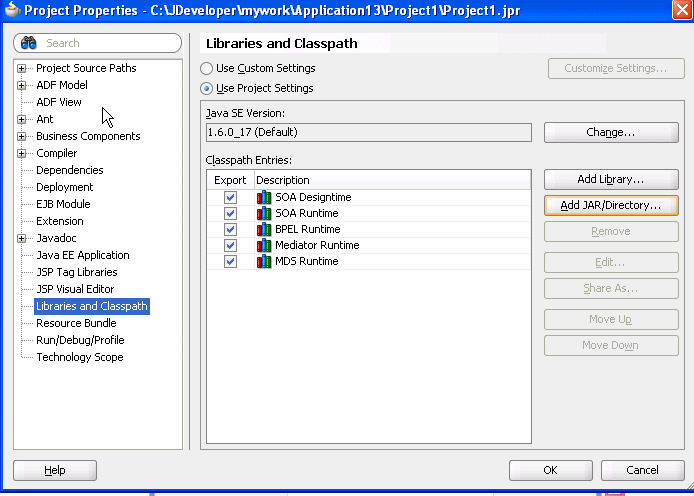Open JSP Tag Libraries category
The image size is (694, 496).
pos(77,272)
